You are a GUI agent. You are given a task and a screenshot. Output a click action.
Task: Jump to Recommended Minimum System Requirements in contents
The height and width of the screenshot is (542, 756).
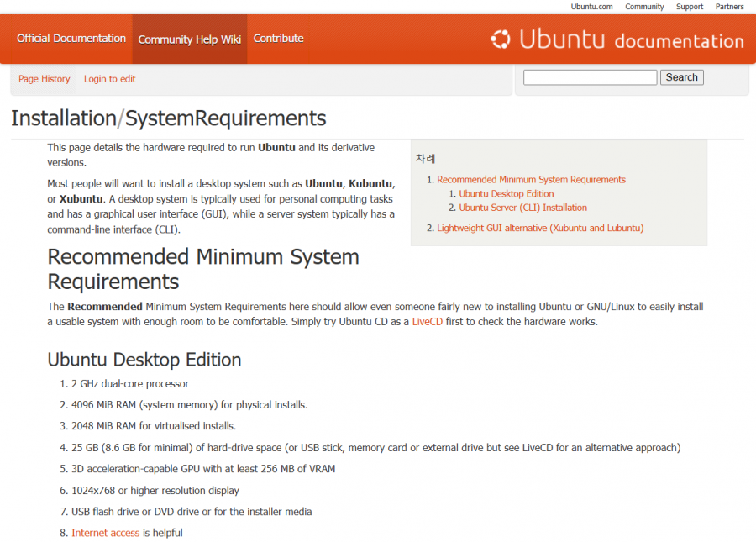point(532,179)
